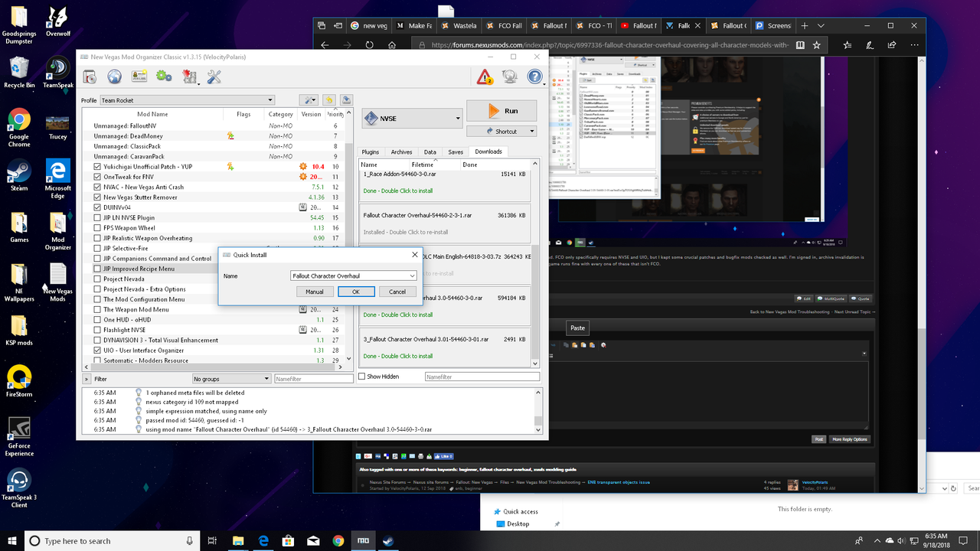Click the restore backup arrow icon
Screen dimensions: 980x551
click(328, 100)
